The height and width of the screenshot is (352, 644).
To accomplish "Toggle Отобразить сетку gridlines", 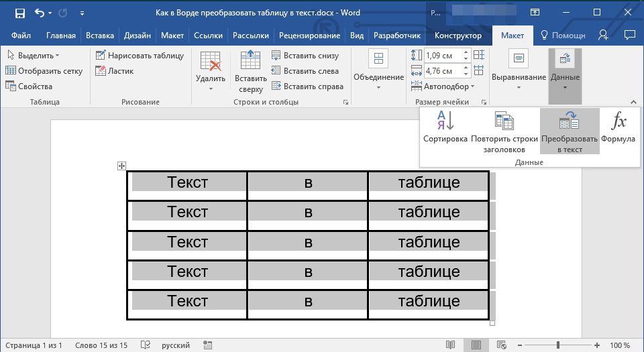I will (44, 71).
